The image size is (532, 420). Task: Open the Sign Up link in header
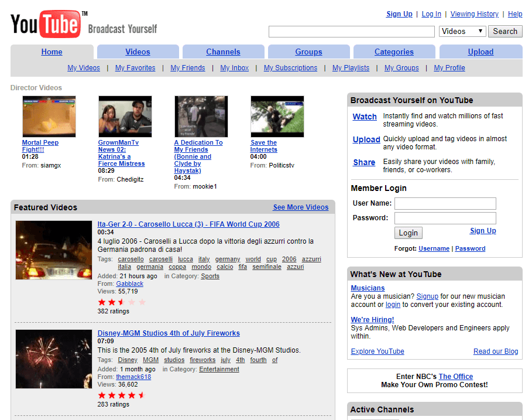point(399,14)
